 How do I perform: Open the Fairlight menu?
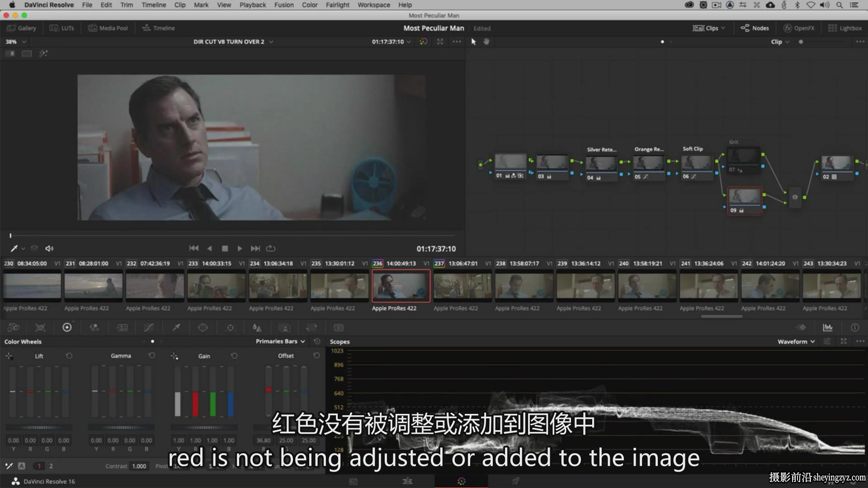coord(338,5)
